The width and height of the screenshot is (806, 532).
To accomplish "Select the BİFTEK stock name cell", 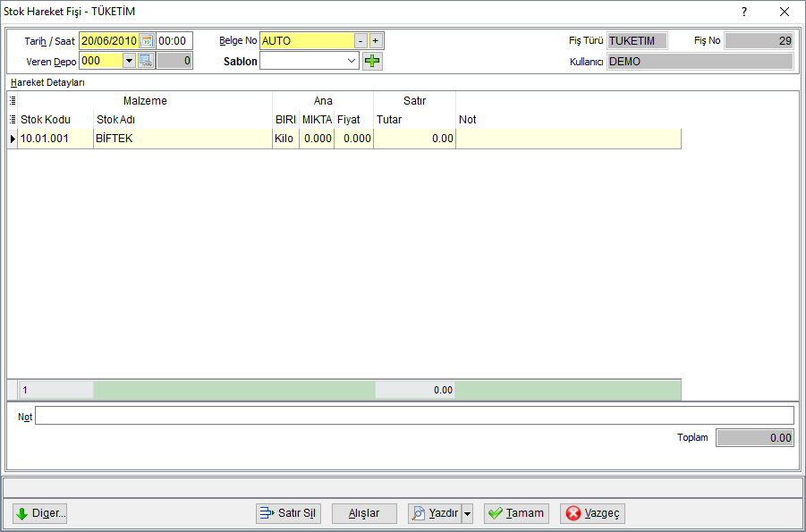I will (x=182, y=139).
